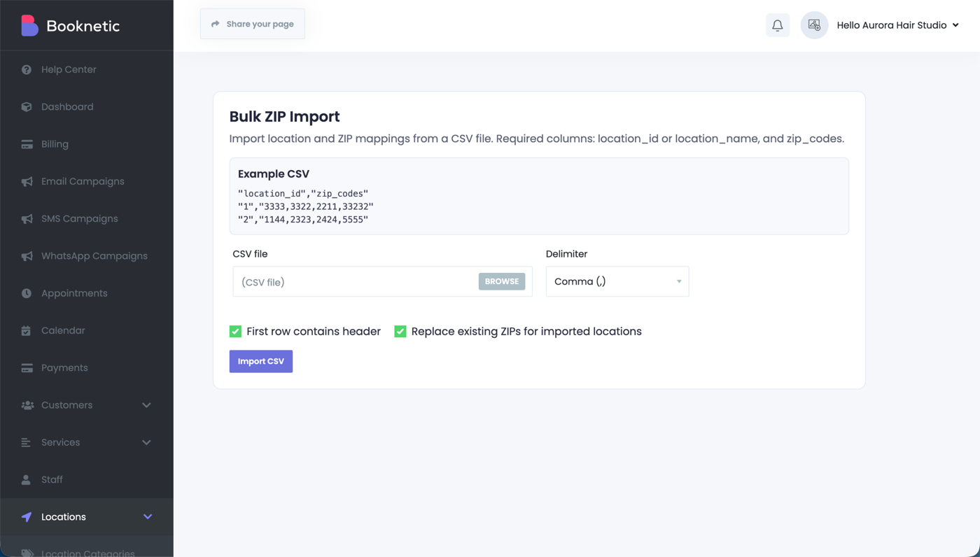The width and height of the screenshot is (980, 557).
Task: Click the share arrow icon
Action: point(216,24)
